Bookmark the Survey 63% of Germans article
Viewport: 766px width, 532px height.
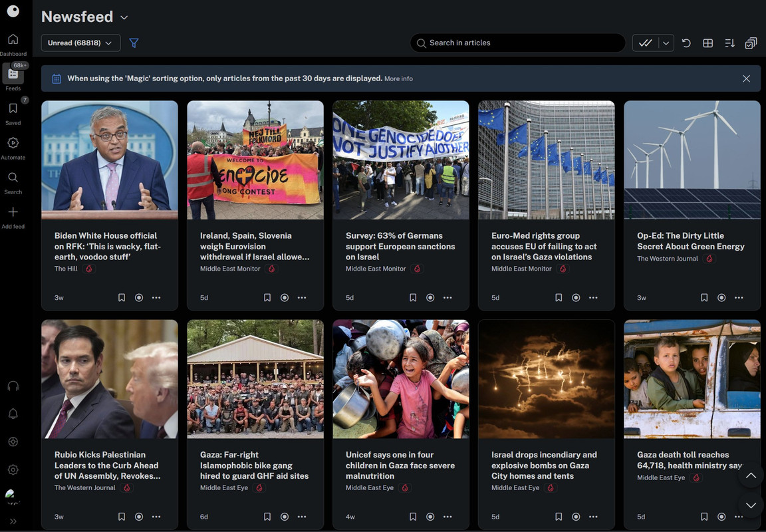pyautogui.click(x=413, y=297)
